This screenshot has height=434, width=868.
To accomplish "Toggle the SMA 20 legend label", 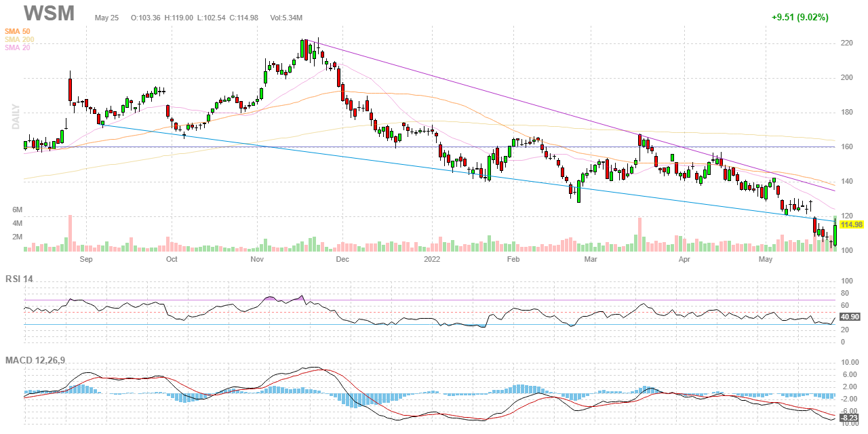I will [18, 47].
